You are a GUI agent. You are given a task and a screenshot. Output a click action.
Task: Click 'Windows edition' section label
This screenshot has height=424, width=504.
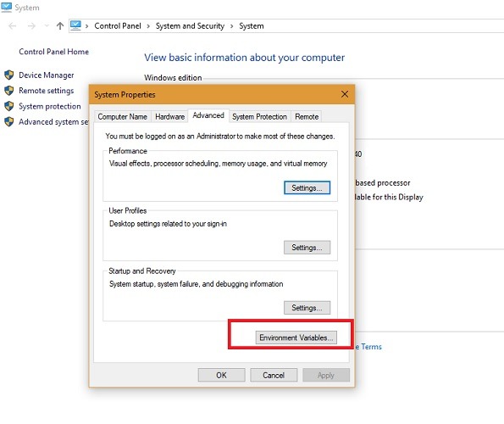[x=173, y=77]
